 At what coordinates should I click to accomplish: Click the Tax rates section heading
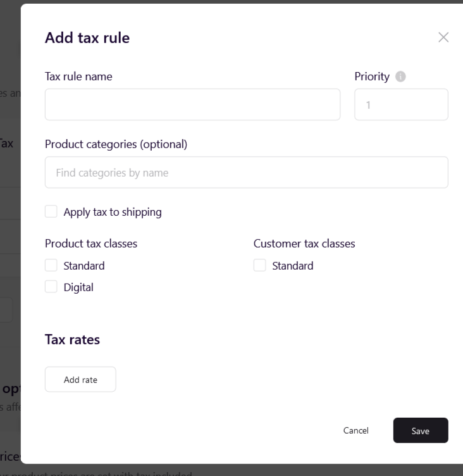tap(72, 339)
